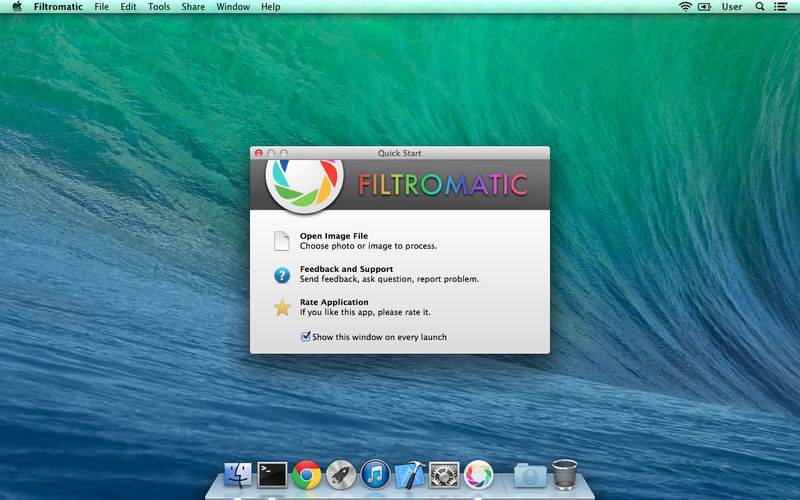Open the File menu
Viewport: 800px width, 500px height.
(102, 7)
